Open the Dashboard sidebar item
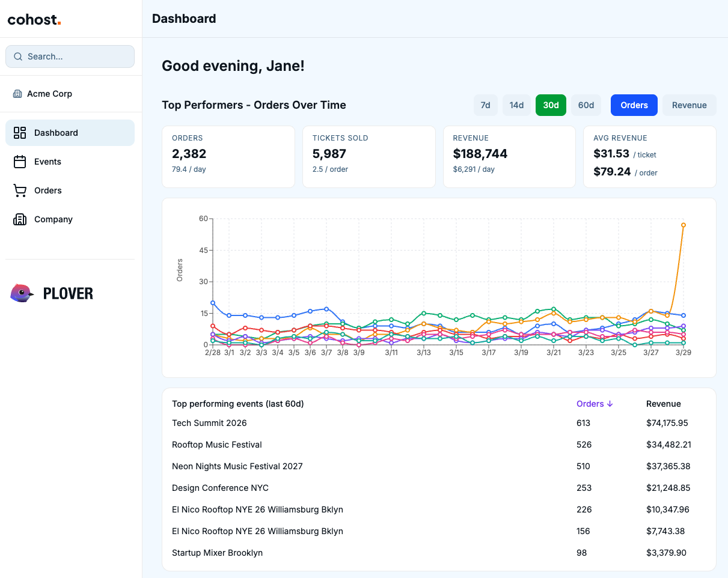 [x=70, y=133]
